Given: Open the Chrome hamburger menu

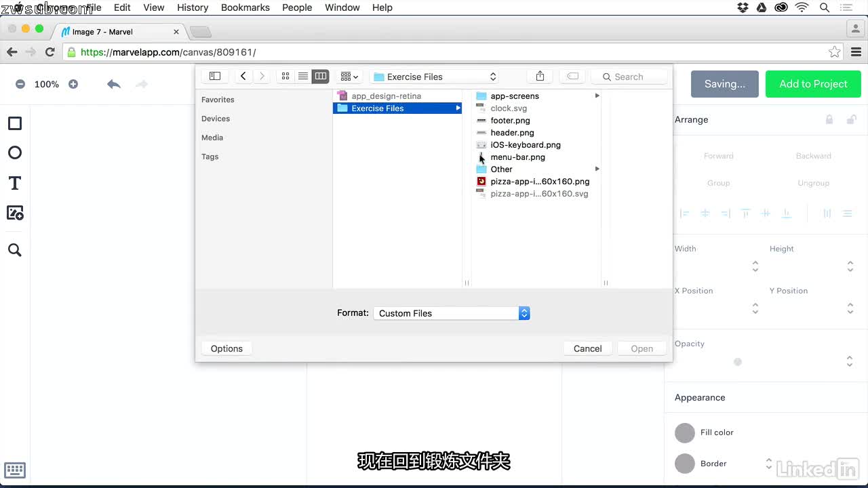Looking at the screenshot, I should click(x=856, y=52).
